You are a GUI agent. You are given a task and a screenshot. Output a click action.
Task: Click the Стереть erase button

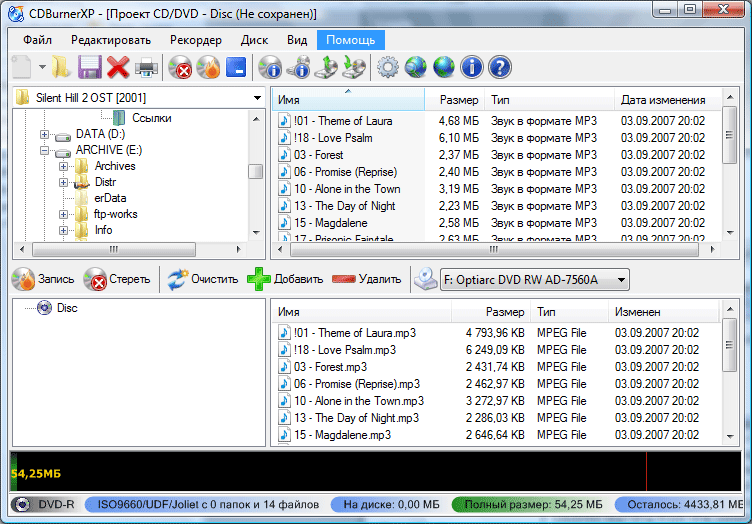click(117, 279)
